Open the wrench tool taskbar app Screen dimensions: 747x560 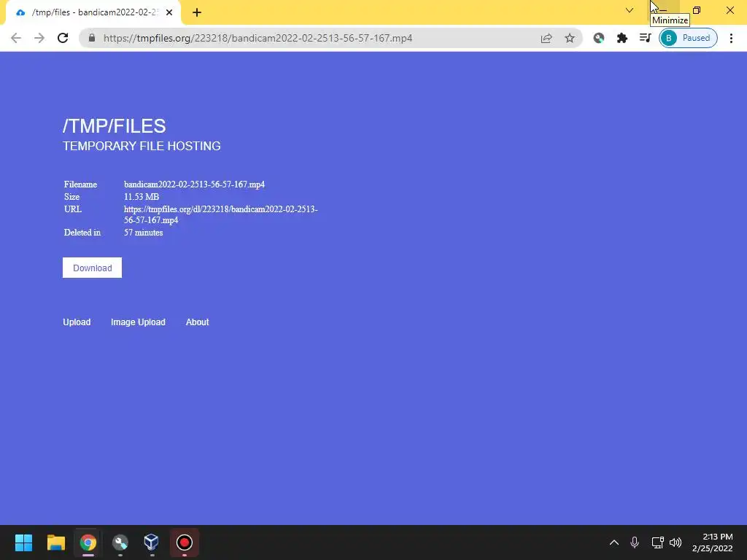[x=120, y=542]
